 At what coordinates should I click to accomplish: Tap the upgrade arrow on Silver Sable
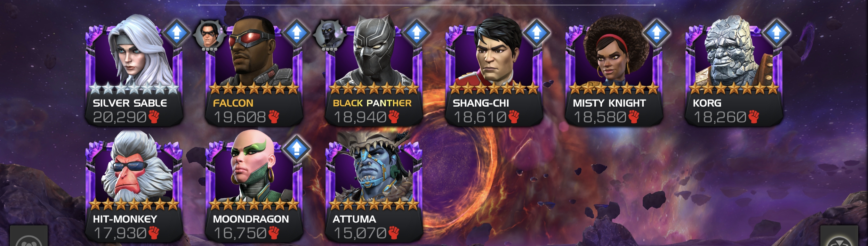(x=177, y=33)
